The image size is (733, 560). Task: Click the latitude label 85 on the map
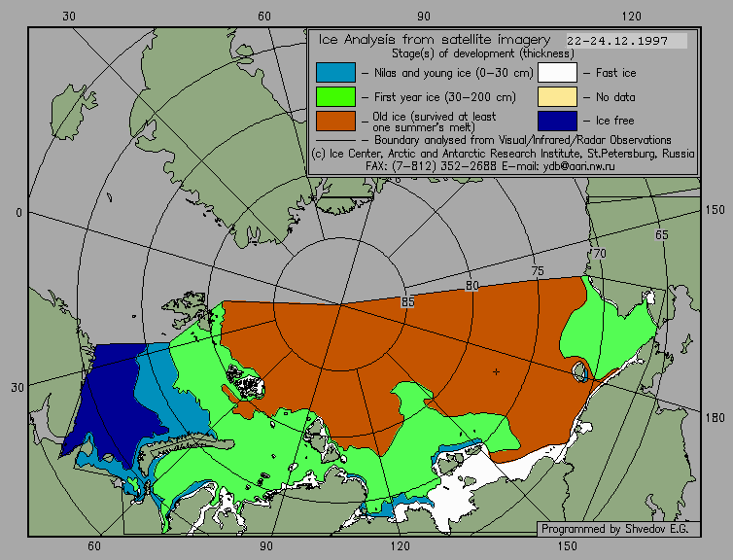(407, 302)
